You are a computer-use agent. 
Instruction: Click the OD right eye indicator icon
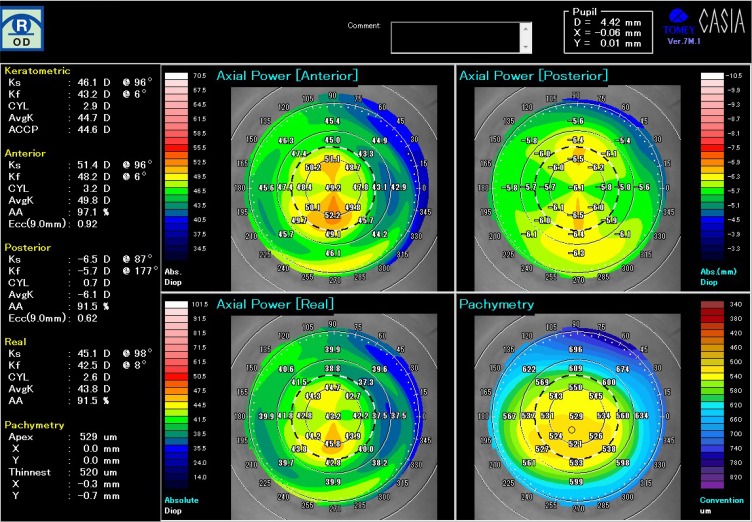click(22, 28)
